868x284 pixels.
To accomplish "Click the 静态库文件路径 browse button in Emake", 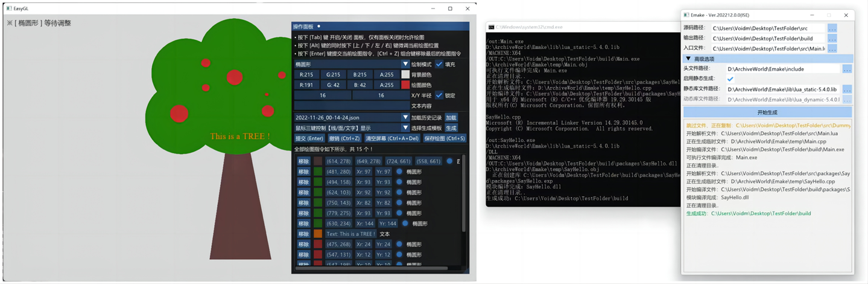I will point(847,89).
